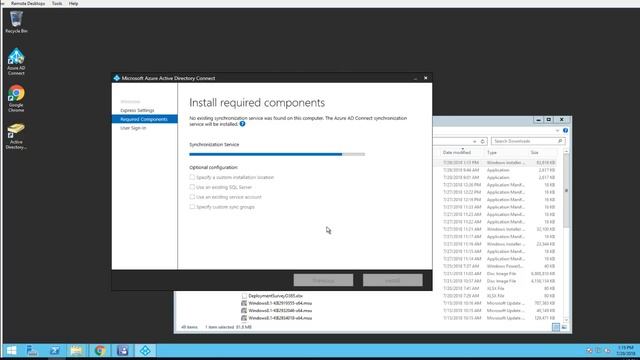The height and width of the screenshot is (360, 640).
Task: Click the Previous button
Action: click(323, 280)
